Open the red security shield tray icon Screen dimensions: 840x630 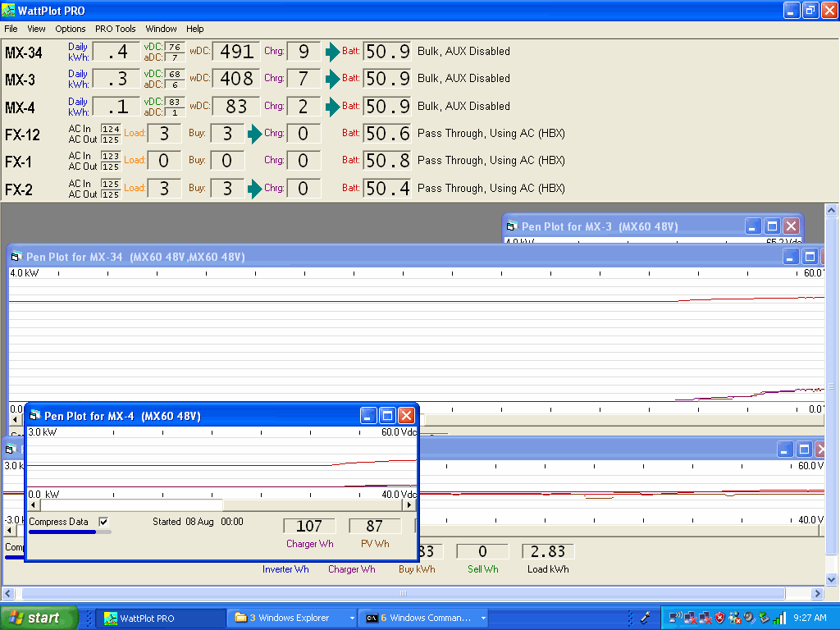720,618
